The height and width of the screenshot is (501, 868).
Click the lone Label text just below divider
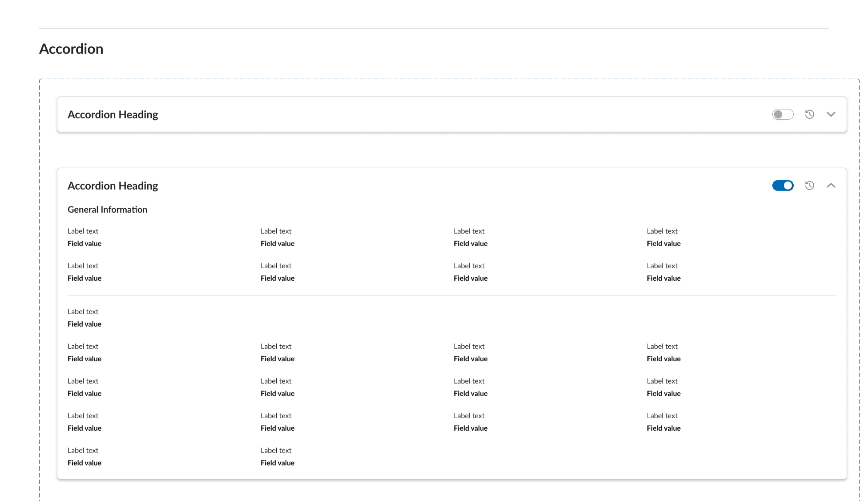(x=83, y=312)
